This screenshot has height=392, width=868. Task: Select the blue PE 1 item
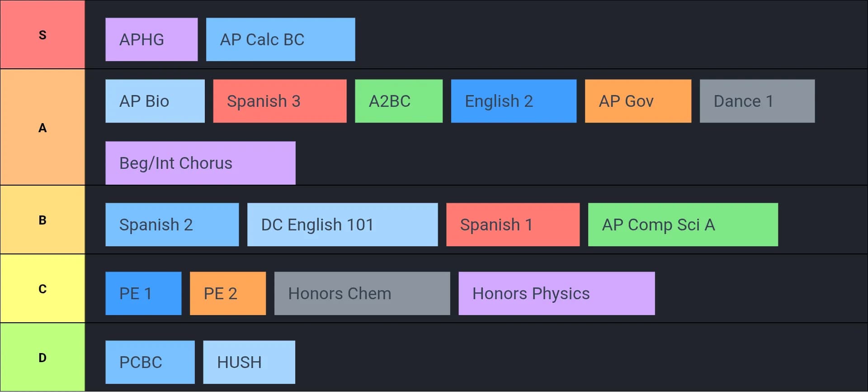click(x=143, y=293)
